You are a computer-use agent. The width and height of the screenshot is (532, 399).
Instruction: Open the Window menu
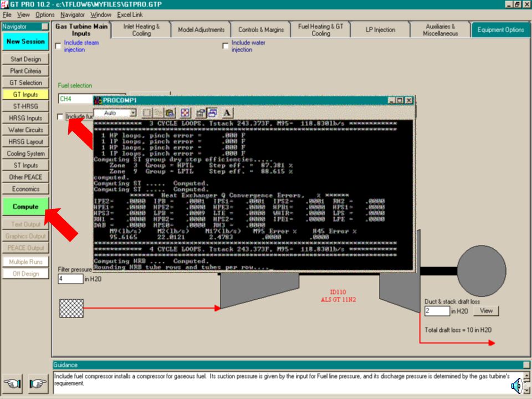101,14
